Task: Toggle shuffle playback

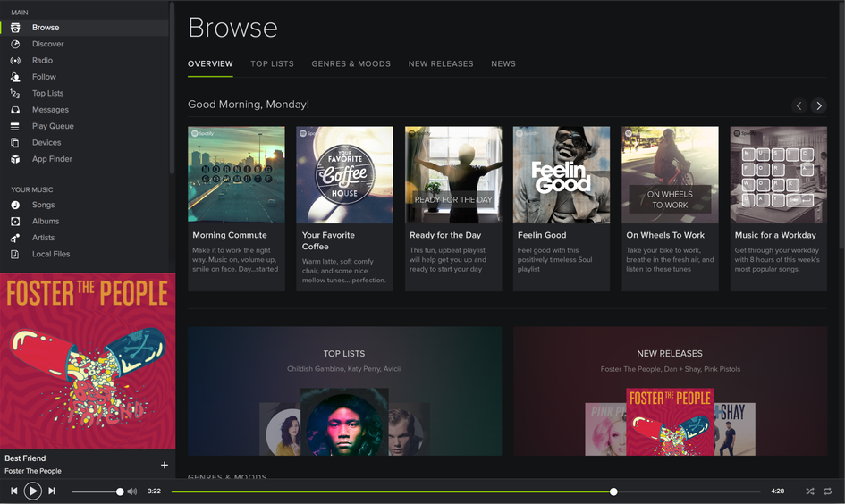Action: coord(809,491)
